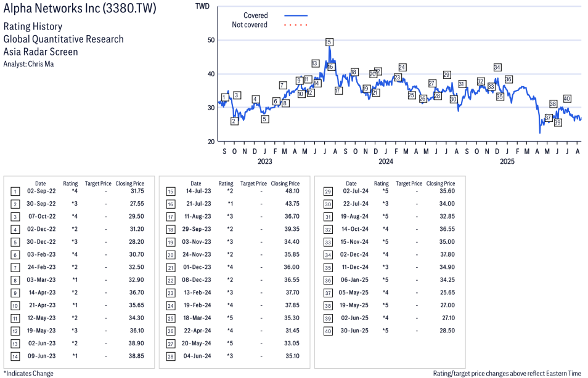Screen dimensions: 588x378
Task: Click the closing price 28.20
Action: [x=136, y=242]
